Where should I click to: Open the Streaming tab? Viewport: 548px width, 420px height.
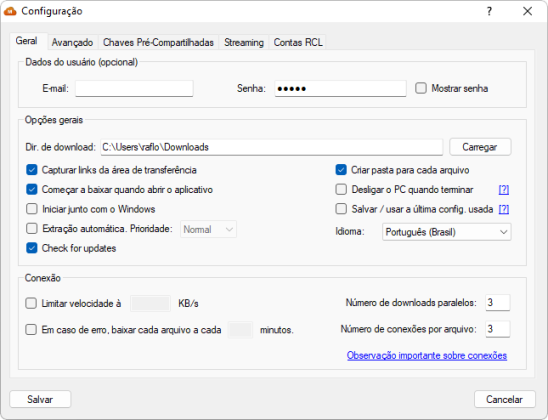(x=244, y=42)
